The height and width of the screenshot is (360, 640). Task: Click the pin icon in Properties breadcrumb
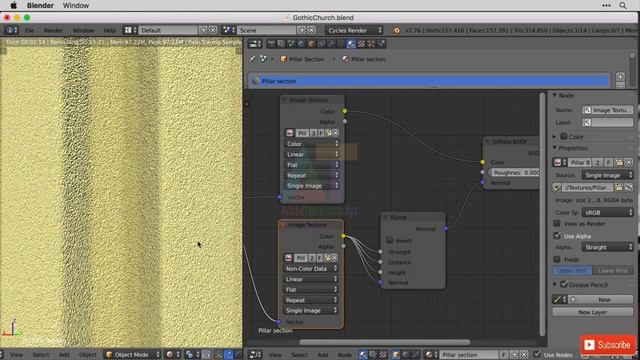[252, 59]
